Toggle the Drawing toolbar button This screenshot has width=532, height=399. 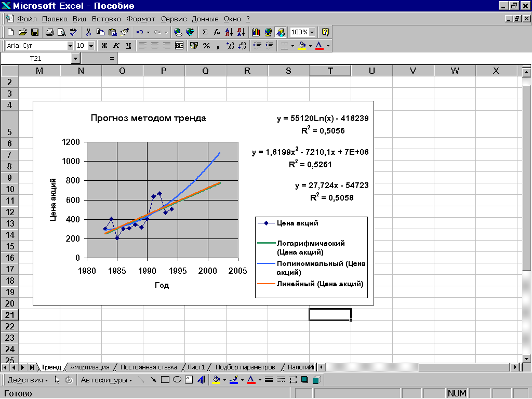(x=280, y=32)
